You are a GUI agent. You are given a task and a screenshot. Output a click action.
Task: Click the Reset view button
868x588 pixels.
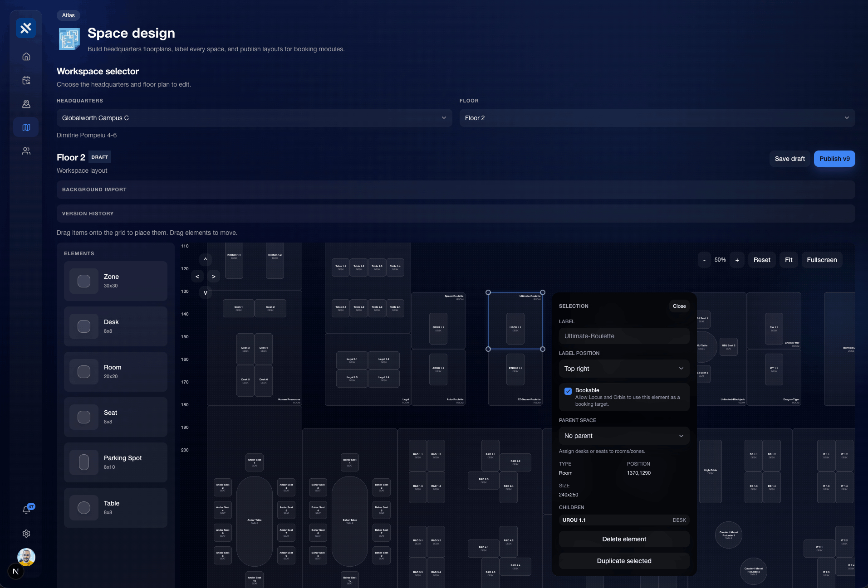coord(762,260)
